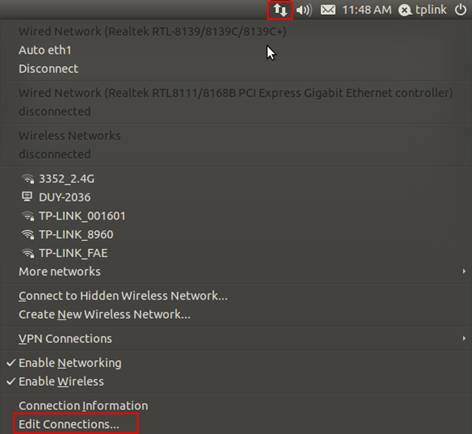The height and width of the screenshot is (434, 472).
Task: Click the wifi icon beside TP-LINK_8960
Action: click(x=28, y=235)
